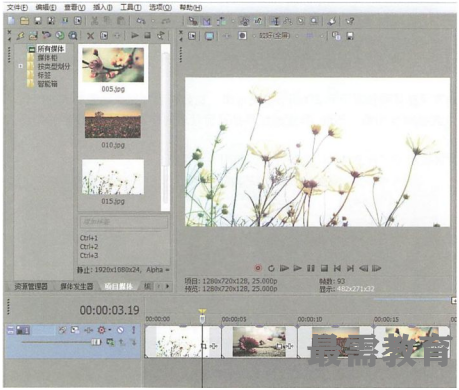Click the red Record button below the preview
Image resolution: width=459 pixels, height=390 pixels.
coord(258,268)
